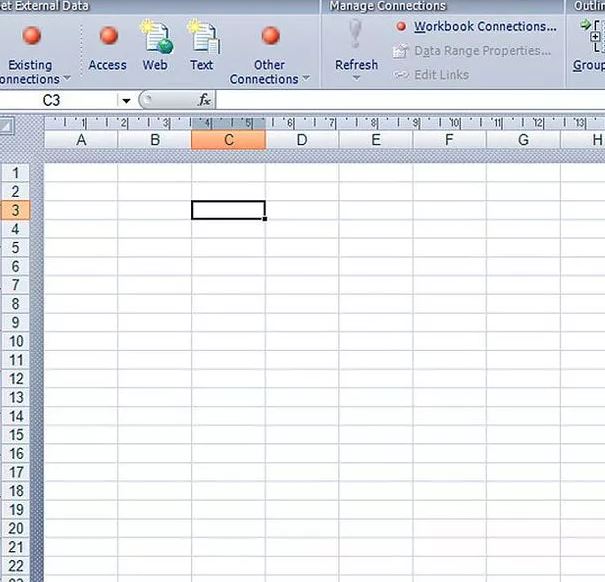Click the Other Connections red icon

(270, 37)
